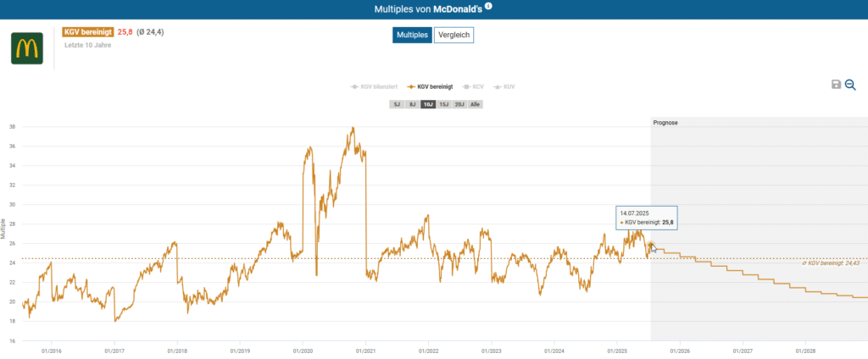
Task: Toggle the KGV bilanziert legend series
Action: pyautogui.click(x=373, y=86)
